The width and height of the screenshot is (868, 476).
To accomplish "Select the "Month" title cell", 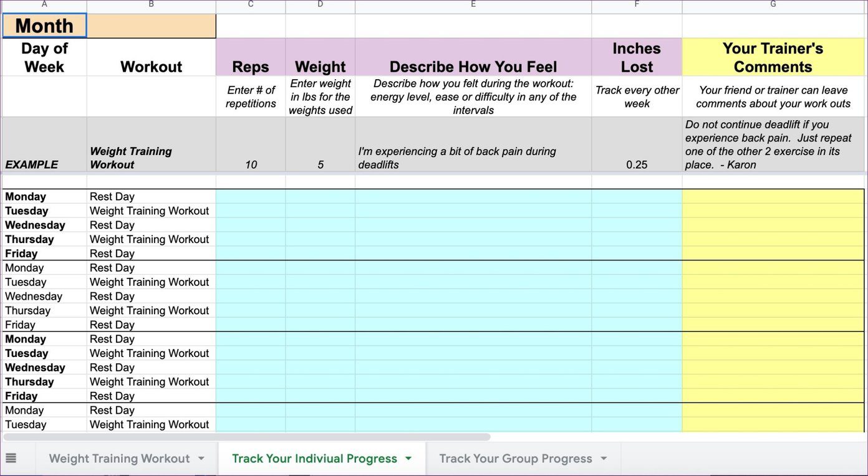I will (x=44, y=26).
